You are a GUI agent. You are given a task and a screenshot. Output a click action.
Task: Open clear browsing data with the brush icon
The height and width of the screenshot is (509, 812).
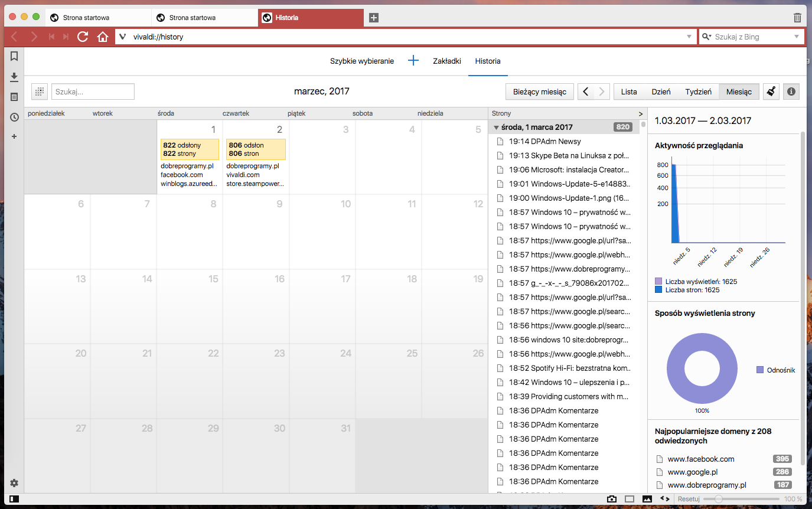[771, 92]
